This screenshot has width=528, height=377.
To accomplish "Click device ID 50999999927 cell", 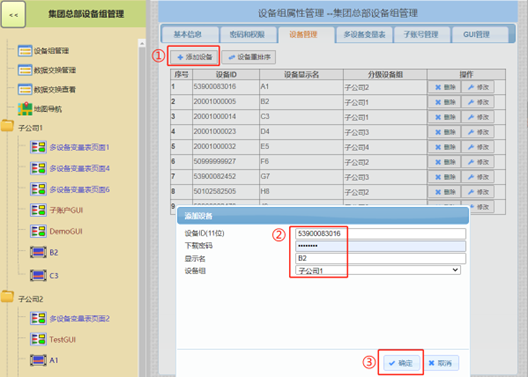I will (226, 162).
